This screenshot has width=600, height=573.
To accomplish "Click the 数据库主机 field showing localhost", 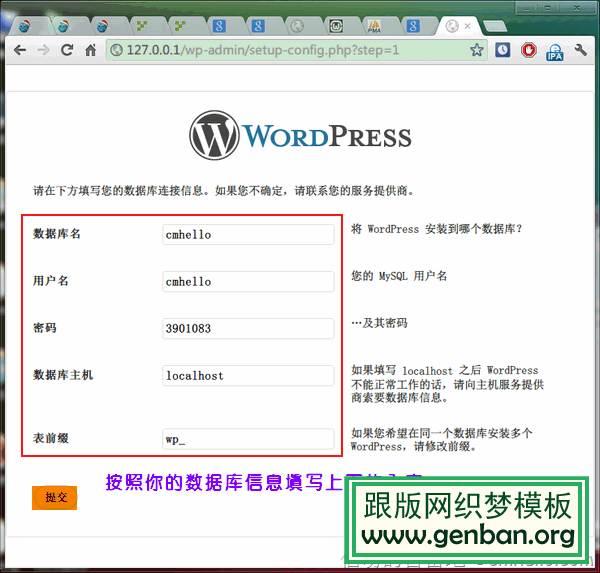I will [248, 375].
